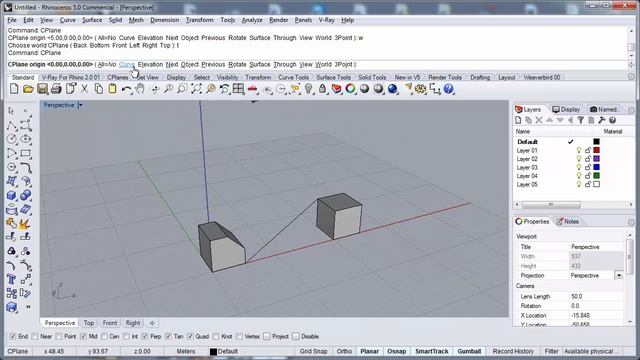Click the Lens Length value field
Image resolution: width=640 pixels, height=360 pixels.
coord(596,296)
